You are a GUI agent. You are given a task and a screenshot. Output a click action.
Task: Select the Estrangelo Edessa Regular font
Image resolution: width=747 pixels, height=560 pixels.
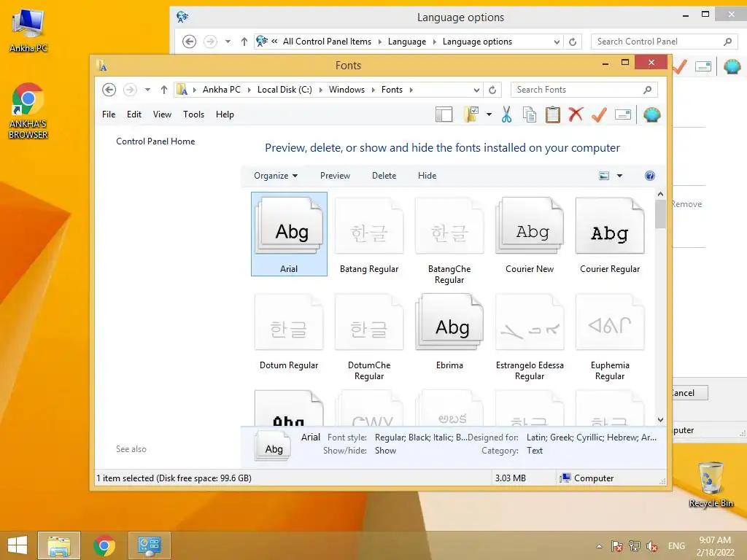(530, 336)
